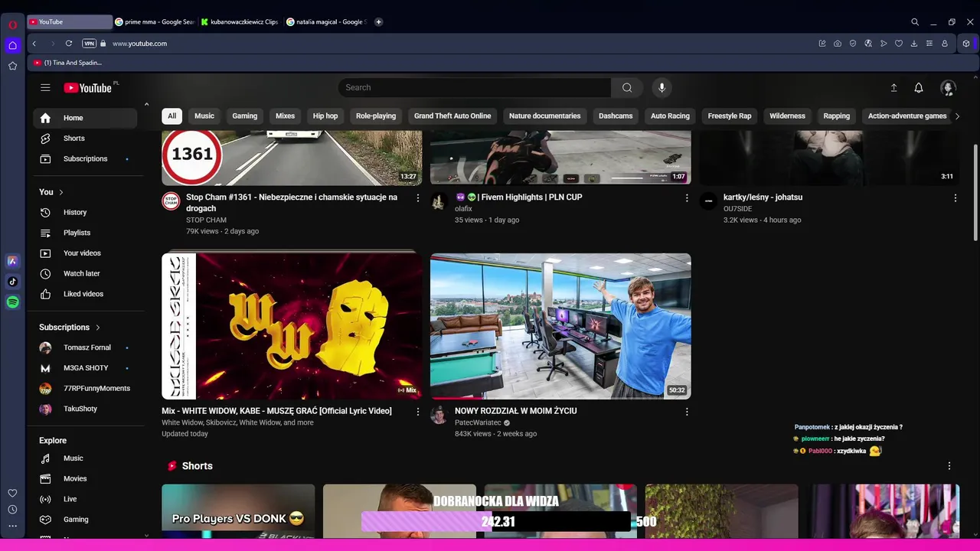Open Live under Explore
The image size is (980, 551).
click(85, 499)
